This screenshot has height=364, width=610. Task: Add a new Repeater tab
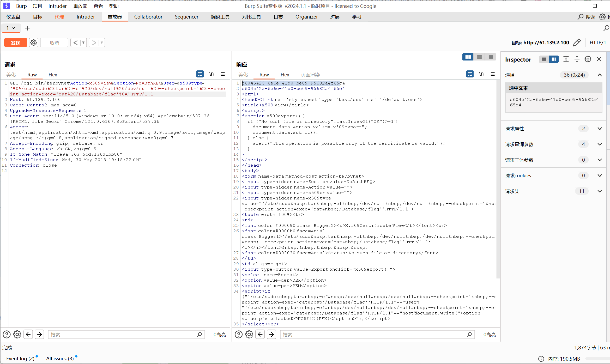tap(27, 28)
